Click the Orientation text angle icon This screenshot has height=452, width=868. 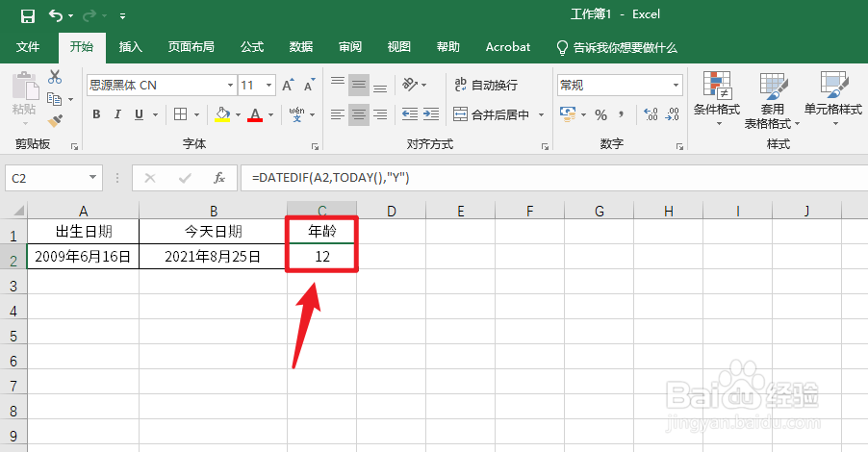pos(410,84)
